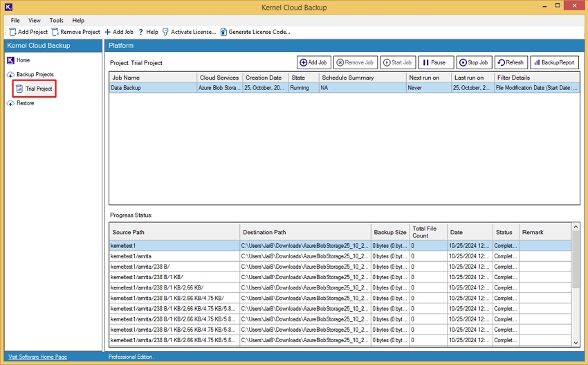This screenshot has height=365, width=588.
Task: Click the Cloud Services column header
Action: [x=220, y=78]
